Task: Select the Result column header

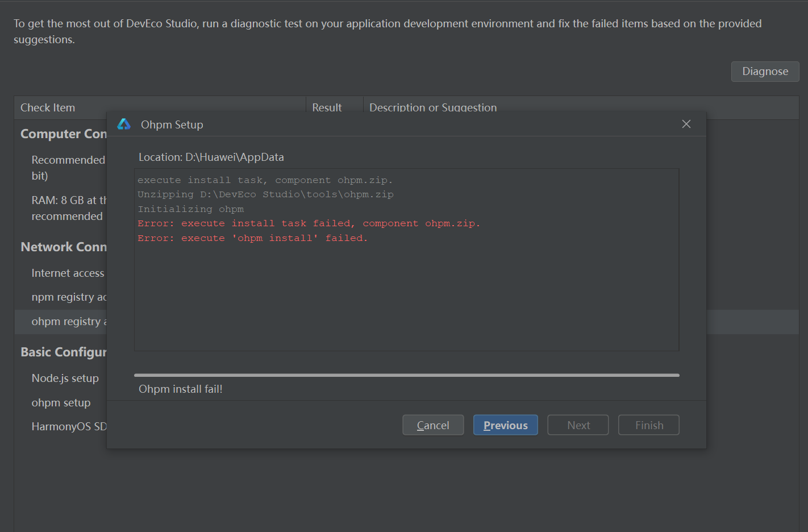Action: pyautogui.click(x=327, y=107)
